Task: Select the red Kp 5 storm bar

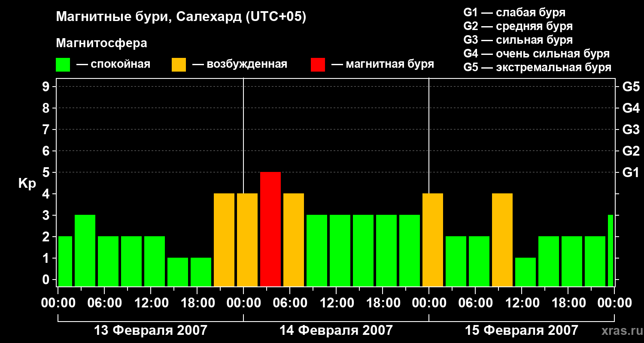Action: [x=270, y=229]
